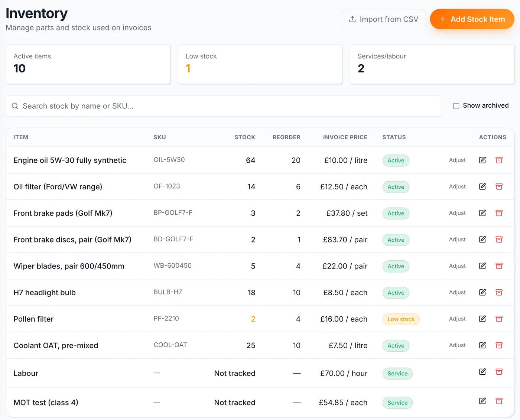Screen dimensions: 520x420
Task: Archive the Oil filter (Ford/VW range) item
Action: coord(499,186)
